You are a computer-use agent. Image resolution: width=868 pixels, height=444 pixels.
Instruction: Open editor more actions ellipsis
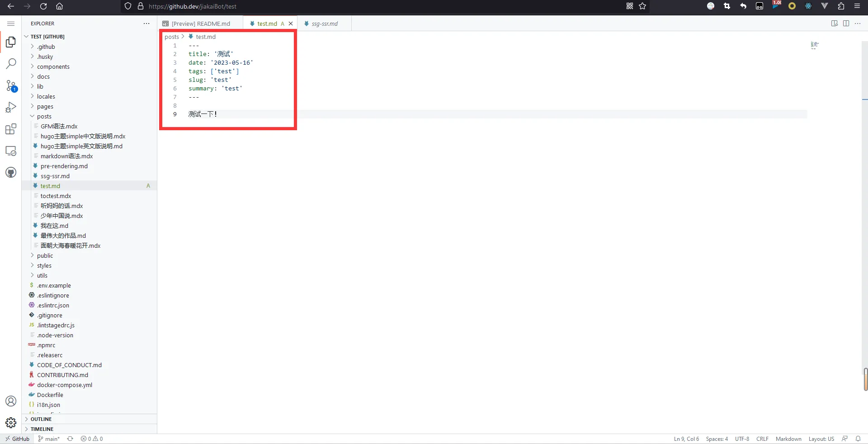858,24
